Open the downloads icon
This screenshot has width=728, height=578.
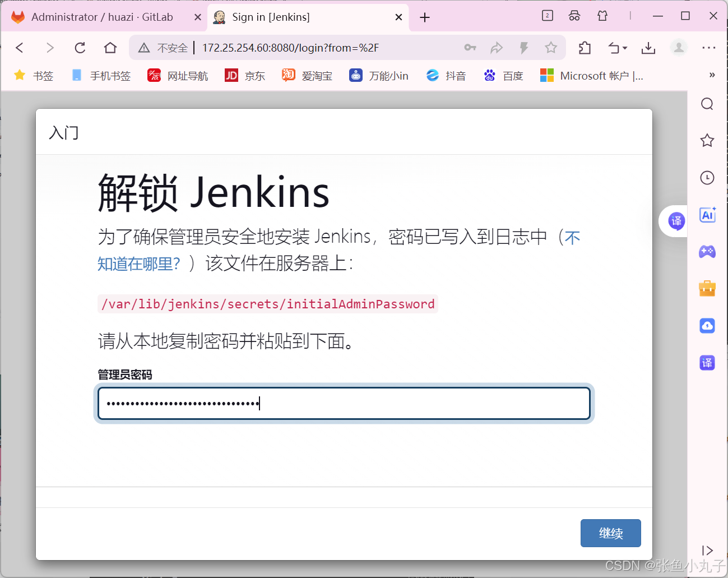(648, 48)
